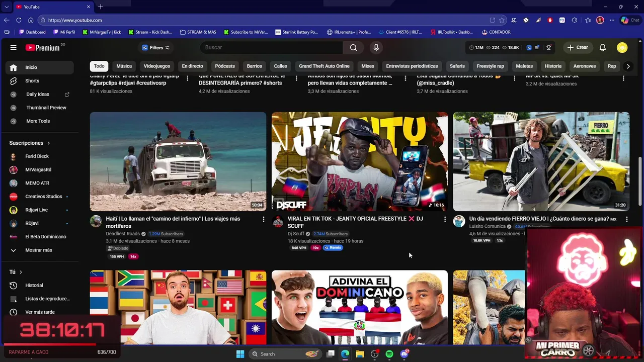Viewport: 644px width, 362px height.
Task: Open the YouTube hamburger guide menu
Action: [x=13, y=48]
